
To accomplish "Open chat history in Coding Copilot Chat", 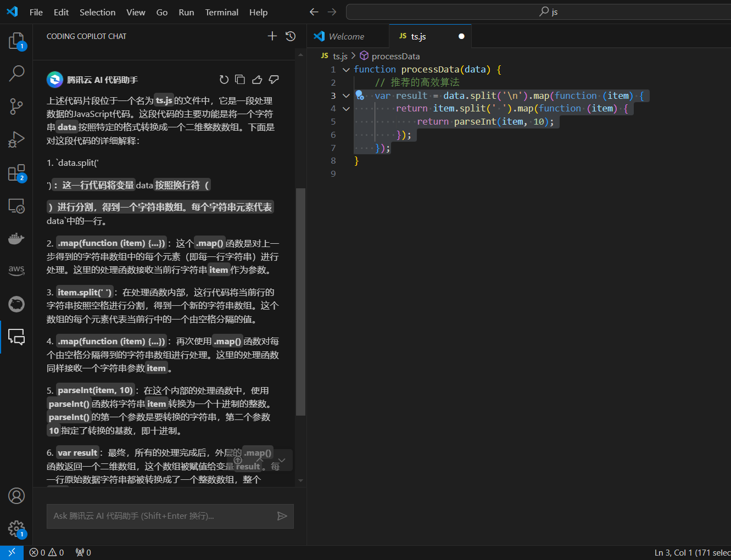I will click(291, 36).
